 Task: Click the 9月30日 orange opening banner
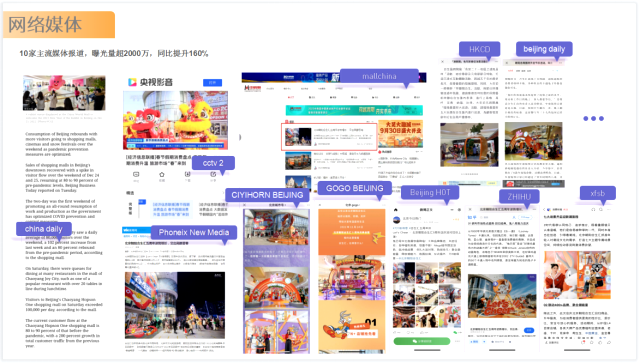click(400, 134)
